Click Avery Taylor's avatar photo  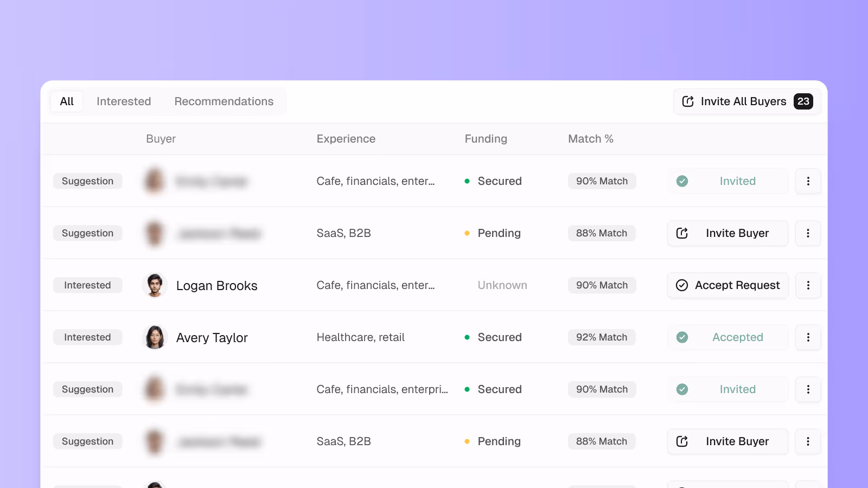[155, 337]
